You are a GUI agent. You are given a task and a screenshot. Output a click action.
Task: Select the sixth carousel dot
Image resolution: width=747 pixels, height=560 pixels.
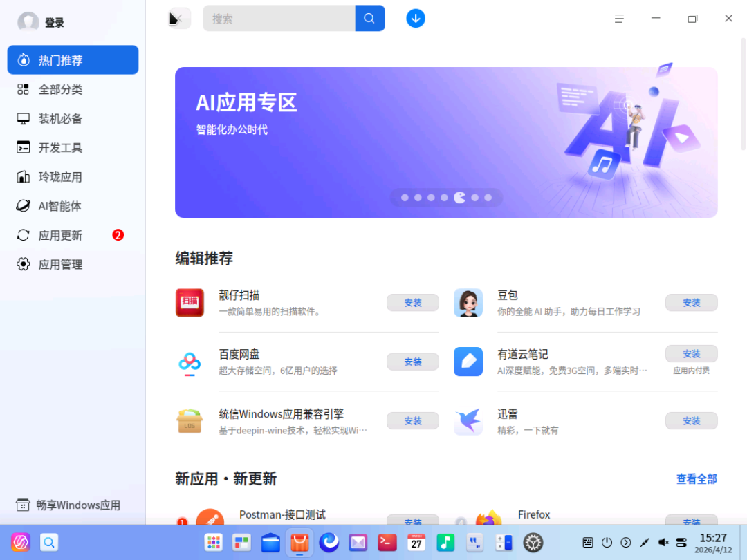coord(475,198)
